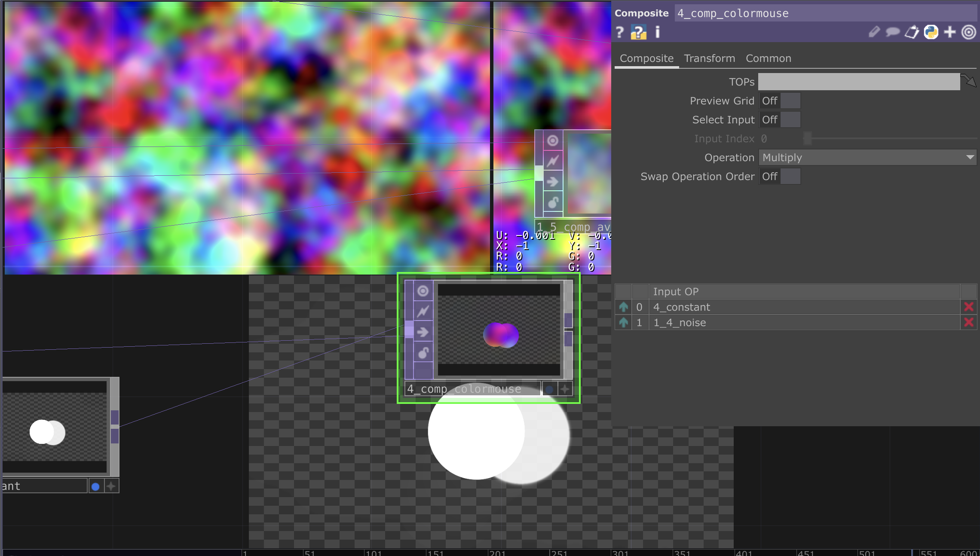Click bypass arrow flag on 4_comp_colormouse
The height and width of the screenshot is (556, 980).
tap(423, 332)
